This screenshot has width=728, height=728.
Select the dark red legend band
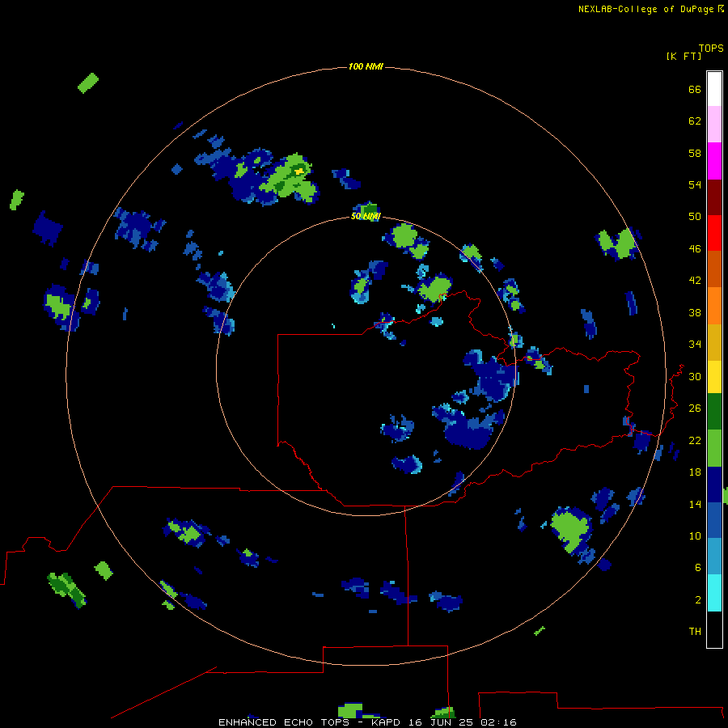pos(714,197)
